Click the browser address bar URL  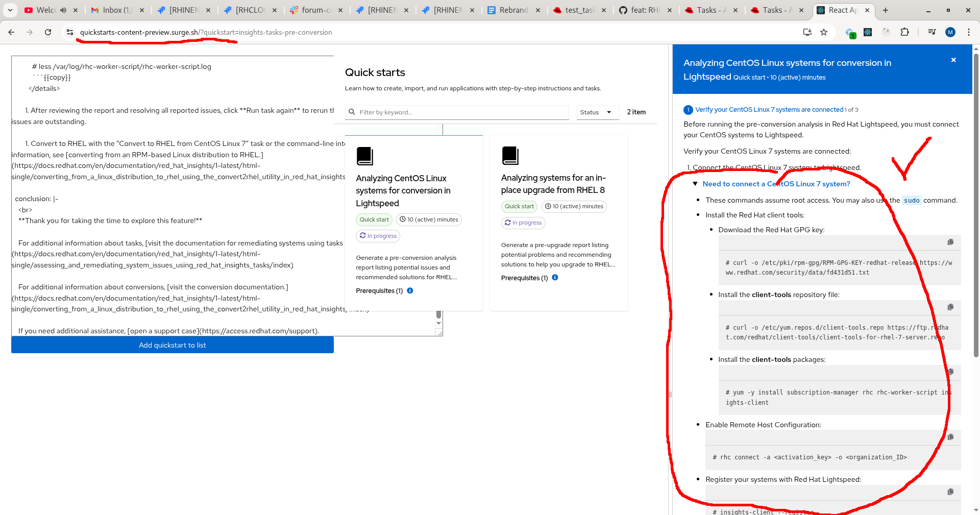(206, 32)
